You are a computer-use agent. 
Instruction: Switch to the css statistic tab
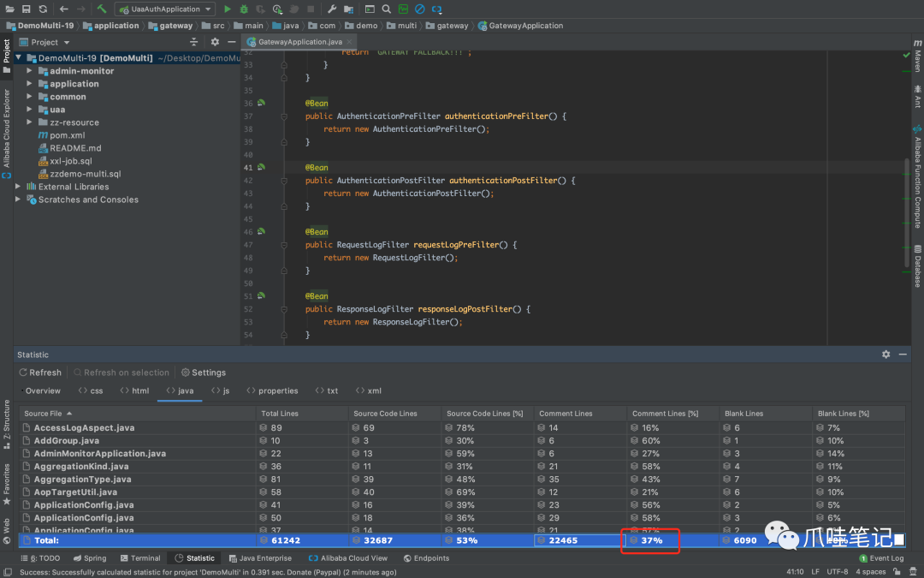[91, 390]
